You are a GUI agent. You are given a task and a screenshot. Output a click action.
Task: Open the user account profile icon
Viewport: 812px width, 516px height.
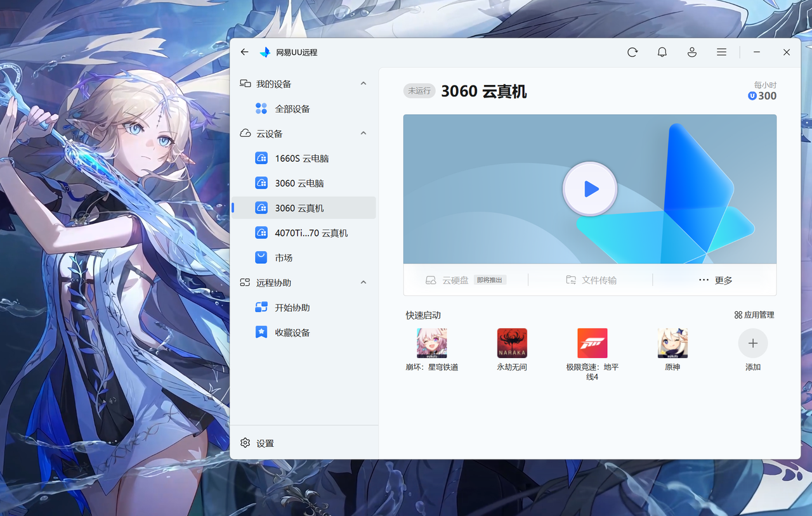click(692, 52)
